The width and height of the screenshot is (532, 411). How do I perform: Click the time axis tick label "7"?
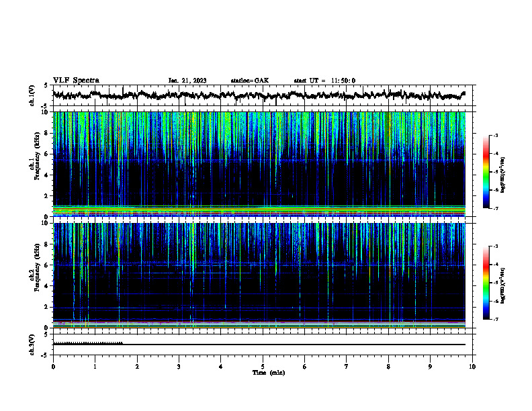[x=347, y=367]
